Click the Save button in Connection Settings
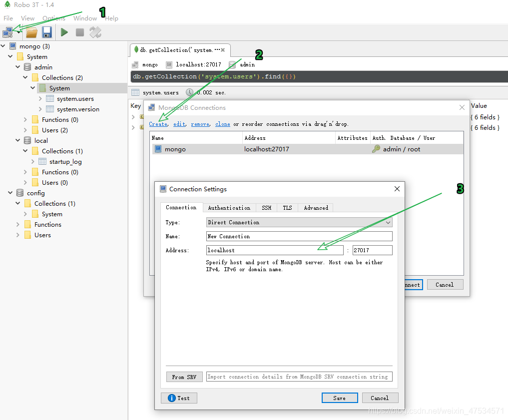508x420 pixels. coord(340,398)
